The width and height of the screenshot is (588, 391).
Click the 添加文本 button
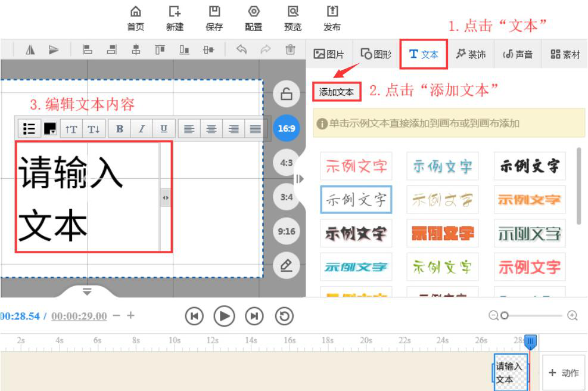coord(336,91)
